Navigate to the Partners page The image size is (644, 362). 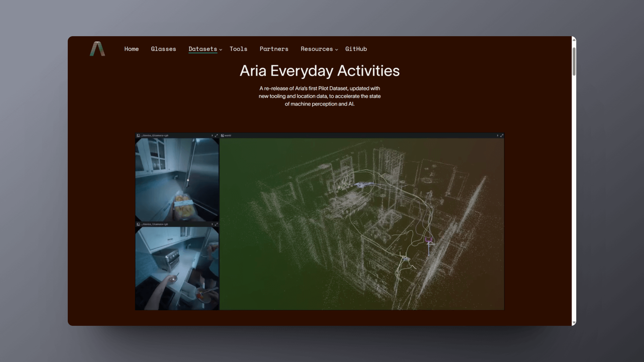(274, 49)
